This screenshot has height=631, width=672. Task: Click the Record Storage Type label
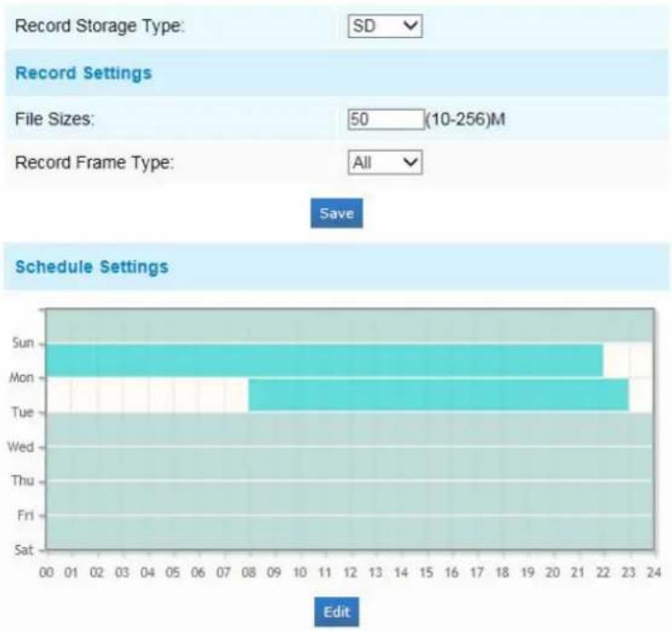pyautogui.click(x=99, y=26)
